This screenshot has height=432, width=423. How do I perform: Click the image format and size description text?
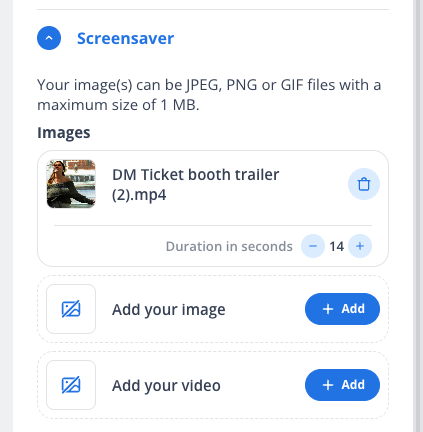point(209,95)
